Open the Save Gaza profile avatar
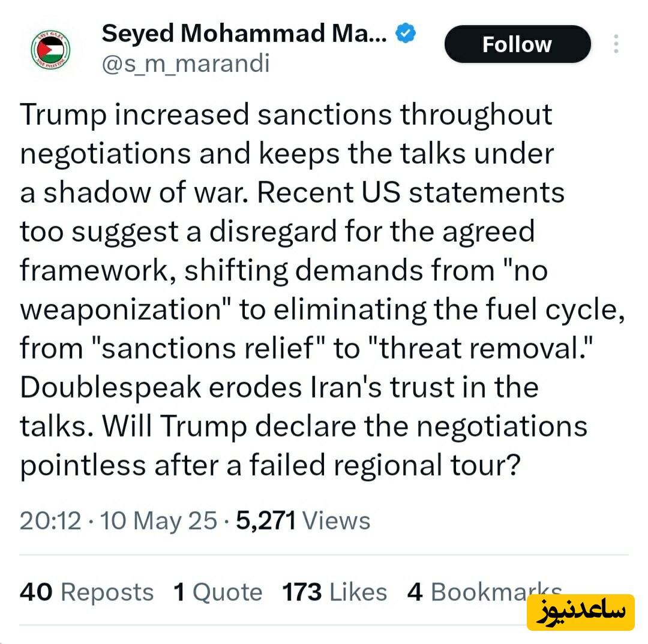 [x=50, y=49]
